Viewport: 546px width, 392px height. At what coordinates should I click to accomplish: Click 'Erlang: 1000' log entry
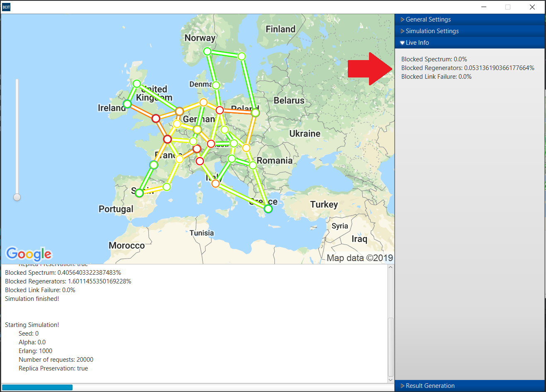tap(35, 351)
